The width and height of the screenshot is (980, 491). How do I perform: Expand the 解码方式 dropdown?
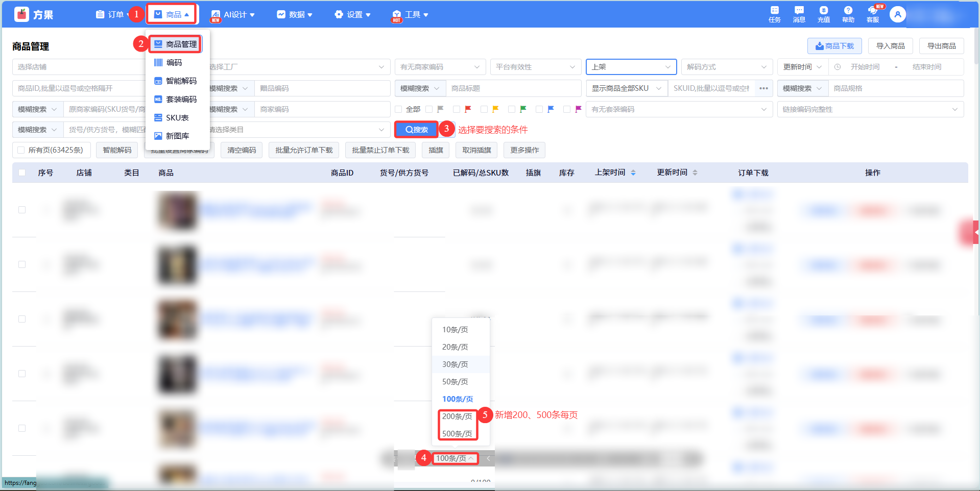point(727,67)
